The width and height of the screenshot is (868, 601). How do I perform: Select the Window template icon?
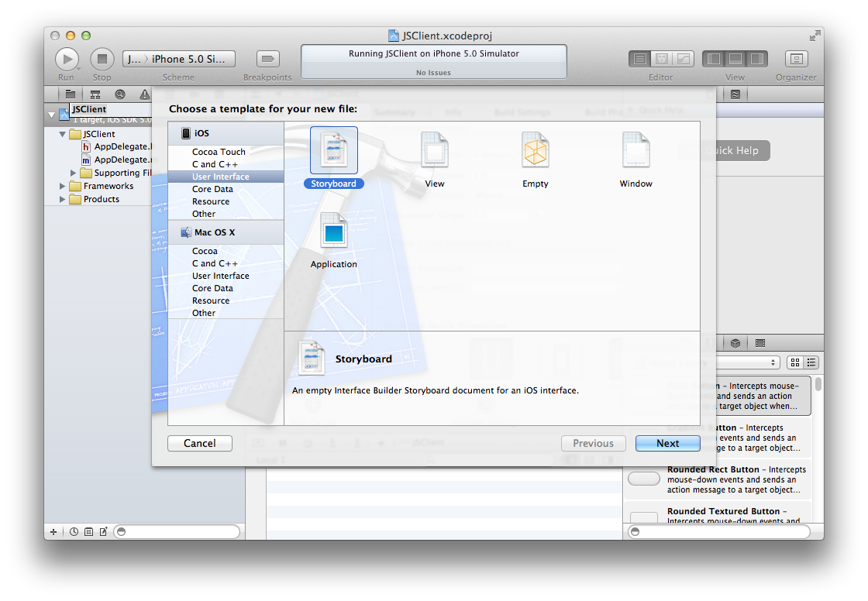pos(635,150)
